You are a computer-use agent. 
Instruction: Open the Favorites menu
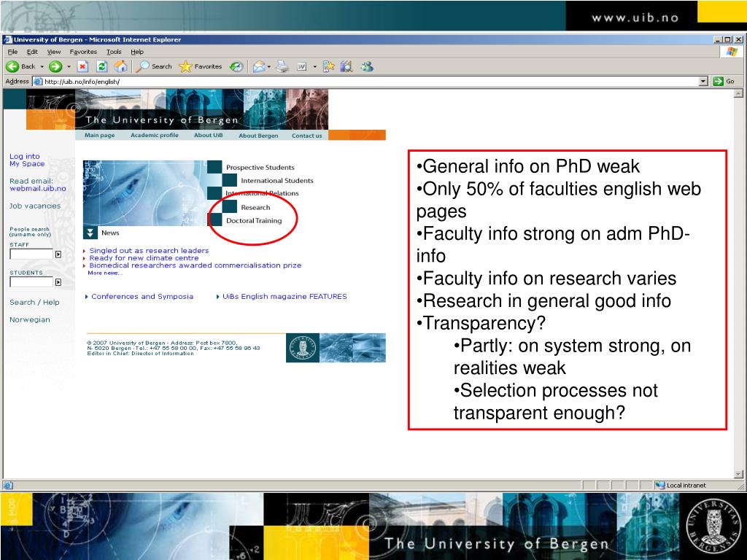[x=83, y=52]
